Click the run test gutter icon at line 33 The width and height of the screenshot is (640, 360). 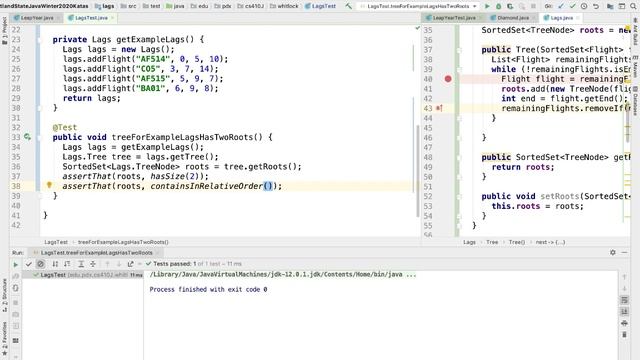pos(27,137)
